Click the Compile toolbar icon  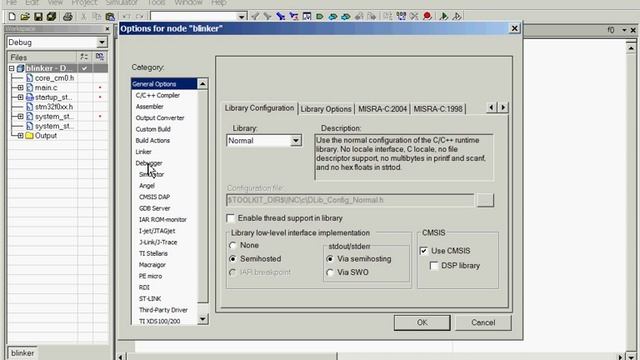[387, 16]
